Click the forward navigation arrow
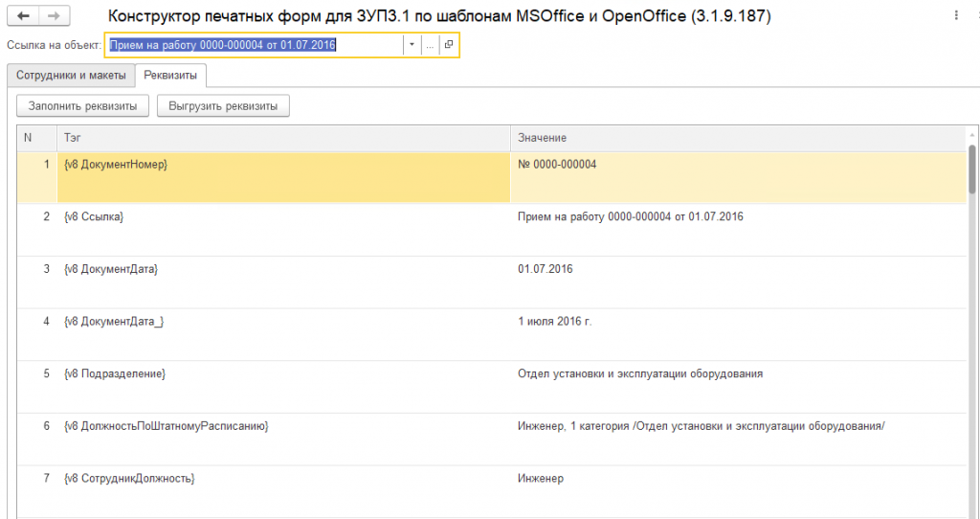This screenshot has height=519, width=980. pyautogui.click(x=55, y=16)
